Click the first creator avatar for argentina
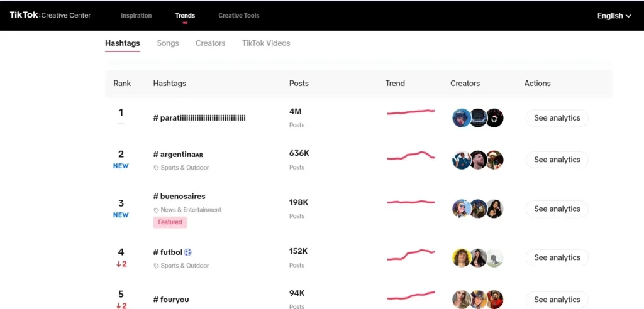The width and height of the screenshot is (644, 309). 462,160
